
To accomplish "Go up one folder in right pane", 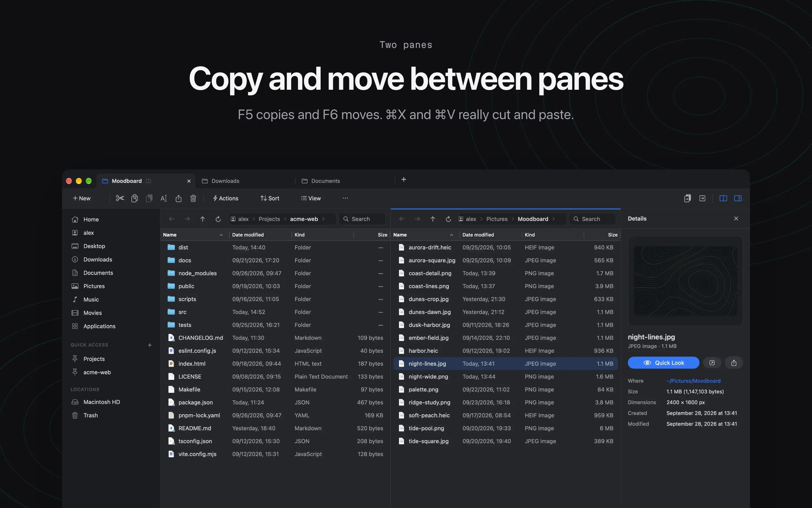I will click(433, 219).
